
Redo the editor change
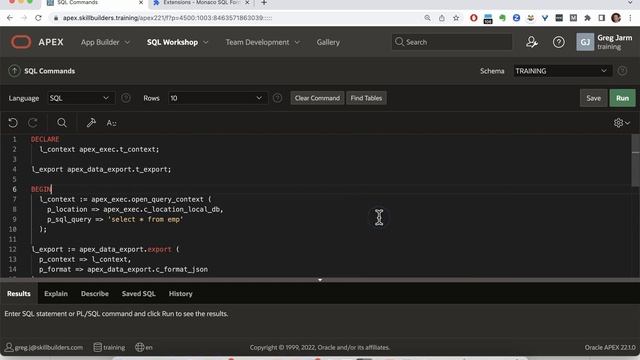pos(33,122)
